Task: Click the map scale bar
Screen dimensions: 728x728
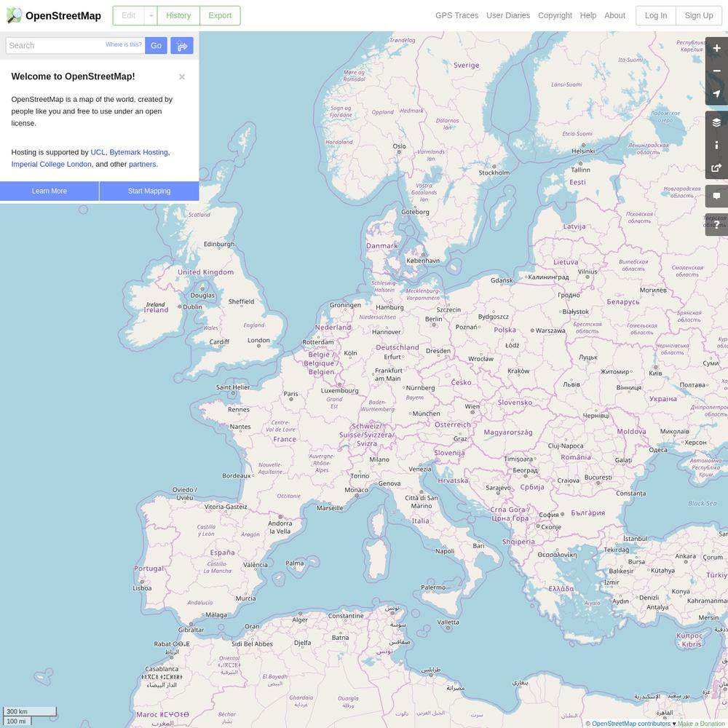Action: coord(30,716)
